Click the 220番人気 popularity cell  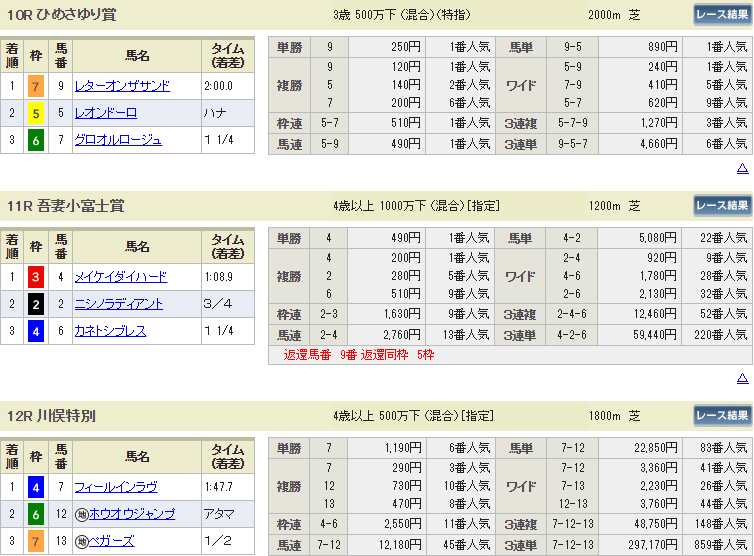pyautogui.click(x=720, y=335)
